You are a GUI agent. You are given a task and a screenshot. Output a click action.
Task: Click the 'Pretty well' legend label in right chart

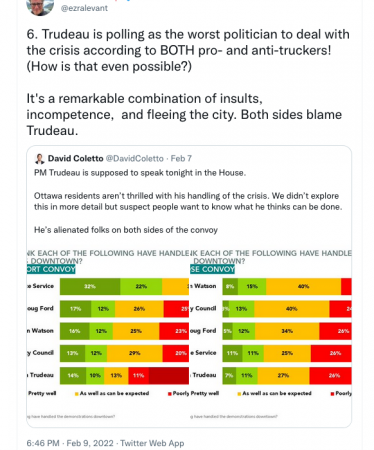tap(205, 393)
